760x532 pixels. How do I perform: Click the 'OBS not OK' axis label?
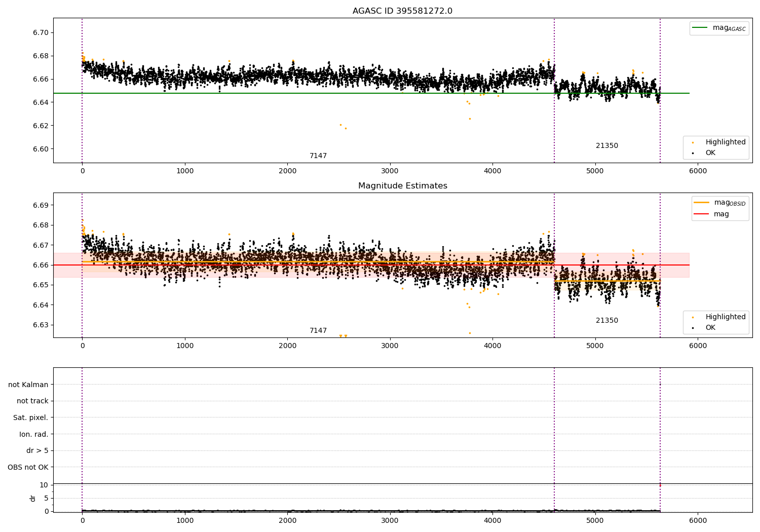(28, 468)
